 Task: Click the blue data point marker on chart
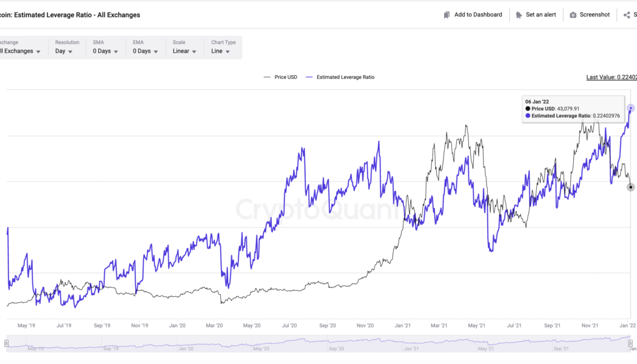[630, 108]
